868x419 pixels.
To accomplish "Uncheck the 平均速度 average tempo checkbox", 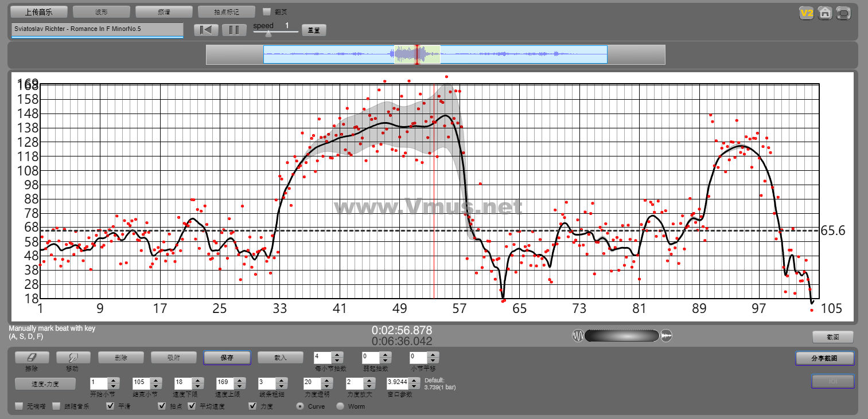I will click(192, 406).
